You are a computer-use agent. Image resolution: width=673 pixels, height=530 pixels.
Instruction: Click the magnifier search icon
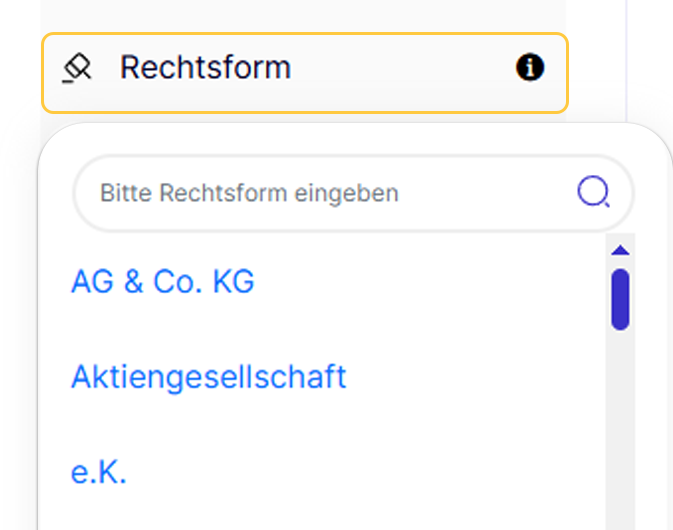point(593,192)
